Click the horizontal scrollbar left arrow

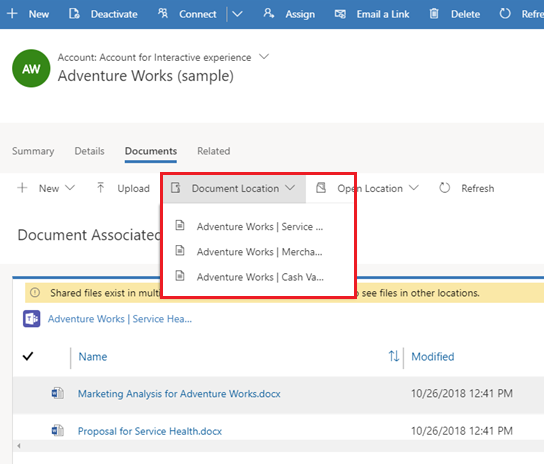click(19, 446)
